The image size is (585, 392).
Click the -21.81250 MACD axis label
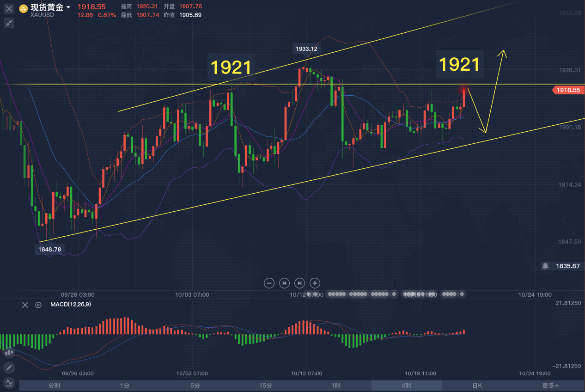pyautogui.click(x=566, y=366)
